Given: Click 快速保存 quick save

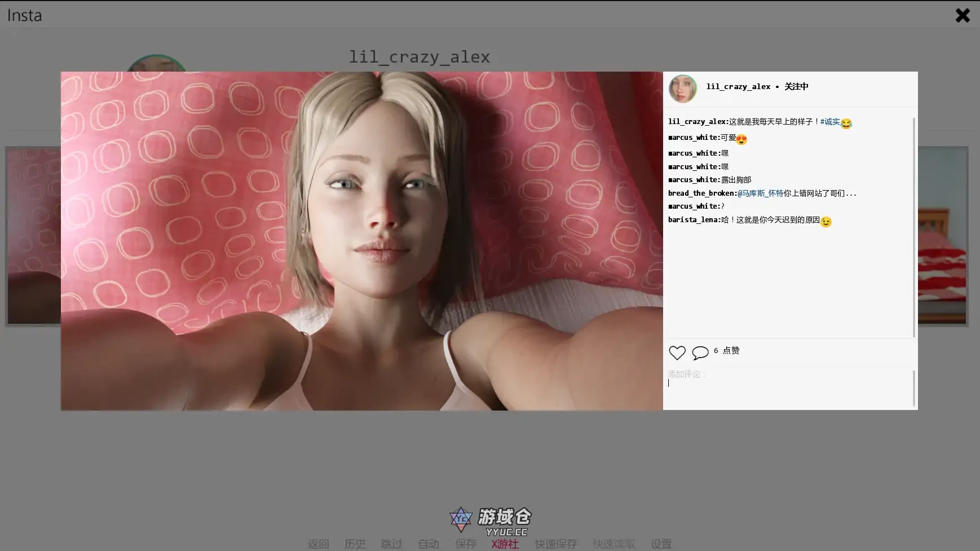Looking at the screenshot, I should [x=555, y=544].
